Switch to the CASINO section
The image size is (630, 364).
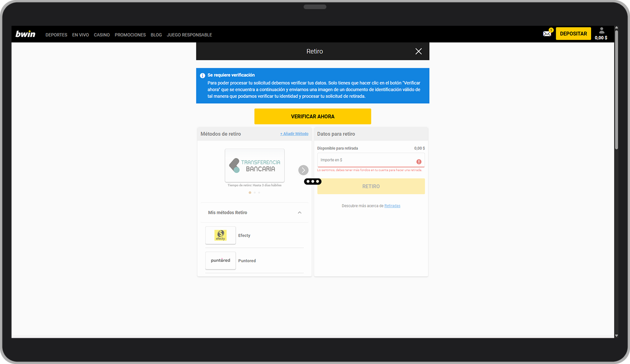tap(101, 34)
